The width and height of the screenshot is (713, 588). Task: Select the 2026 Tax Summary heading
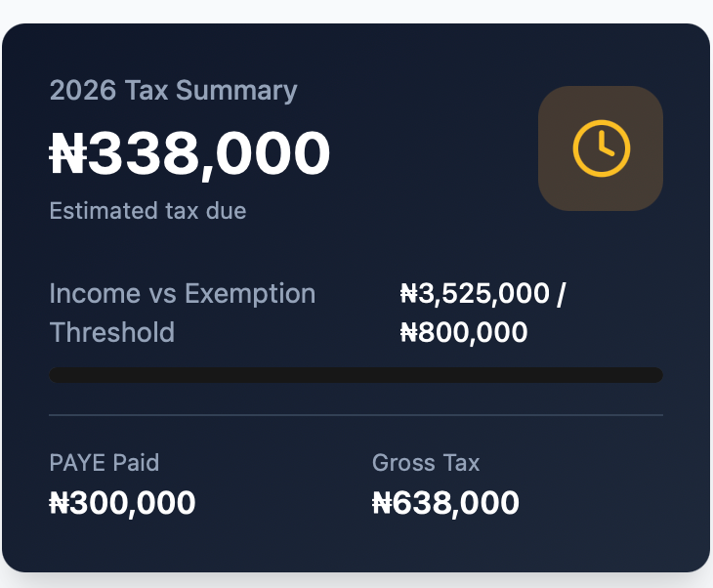(173, 91)
